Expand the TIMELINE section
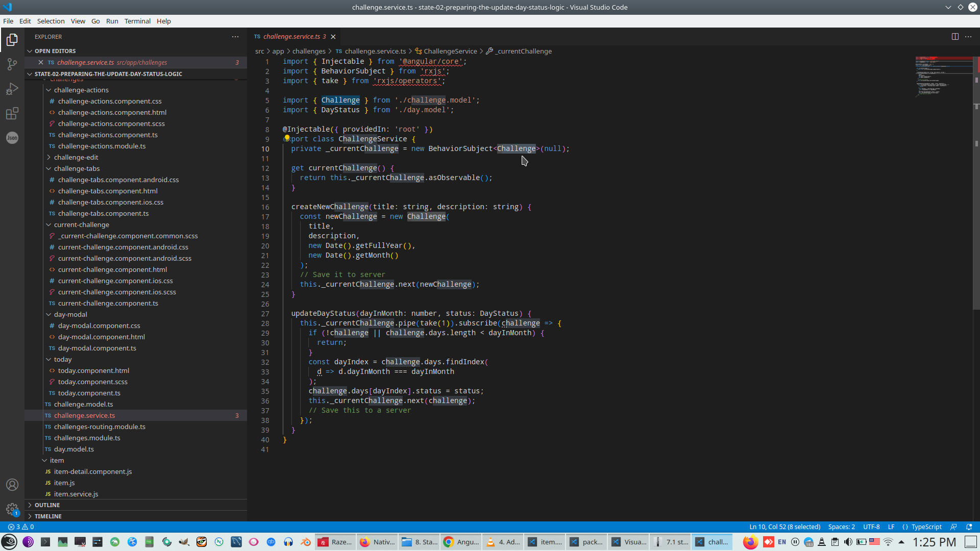The height and width of the screenshot is (551, 980). (x=48, y=516)
